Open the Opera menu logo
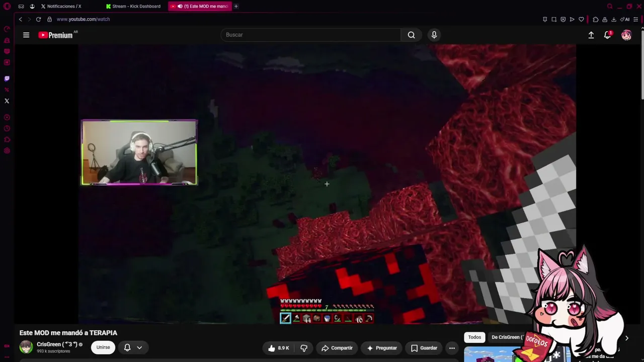 point(7,7)
